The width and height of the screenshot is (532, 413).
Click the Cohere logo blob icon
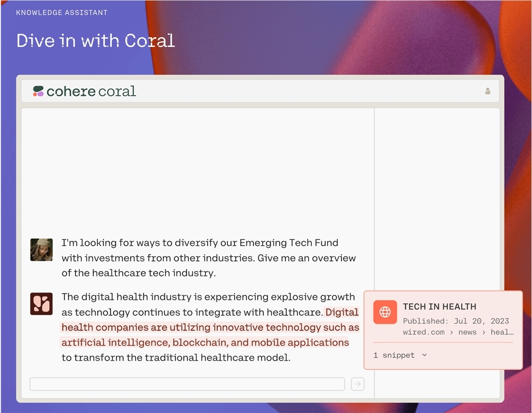point(38,91)
